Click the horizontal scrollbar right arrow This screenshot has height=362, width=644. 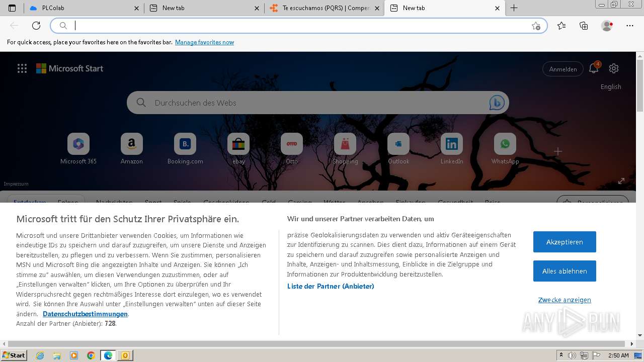(x=632, y=344)
